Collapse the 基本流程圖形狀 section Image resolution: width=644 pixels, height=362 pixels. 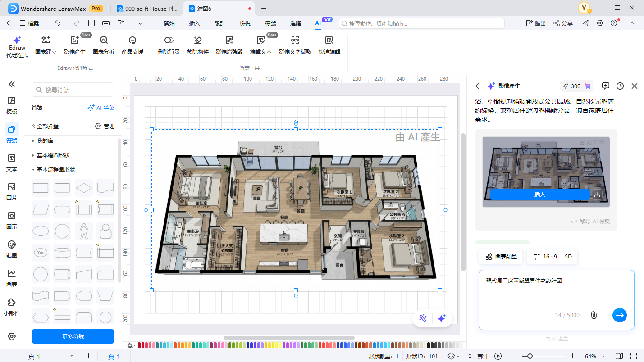pyautogui.click(x=56, y=170)
